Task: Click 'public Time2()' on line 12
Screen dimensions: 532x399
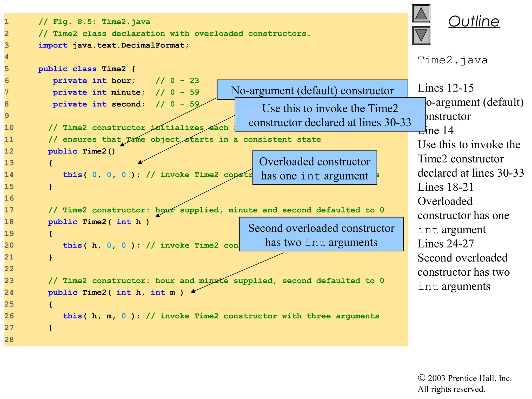Action: [82, 151]
